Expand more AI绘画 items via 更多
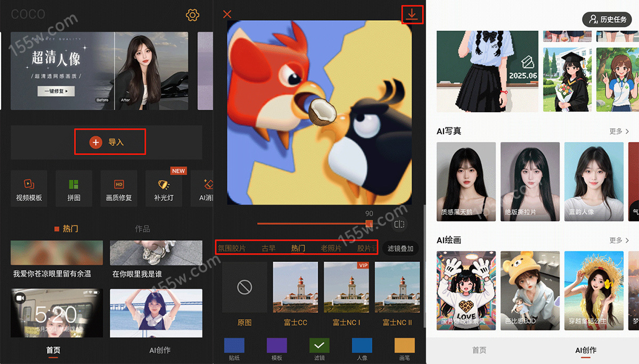The image size is (639, 364). point(619,240)
